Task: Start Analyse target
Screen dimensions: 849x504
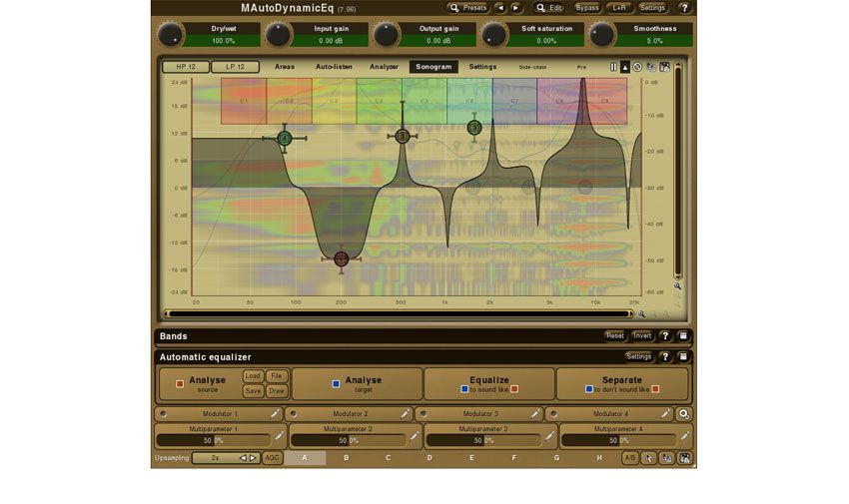Action: pyautogui.click(x=357, y=384)
